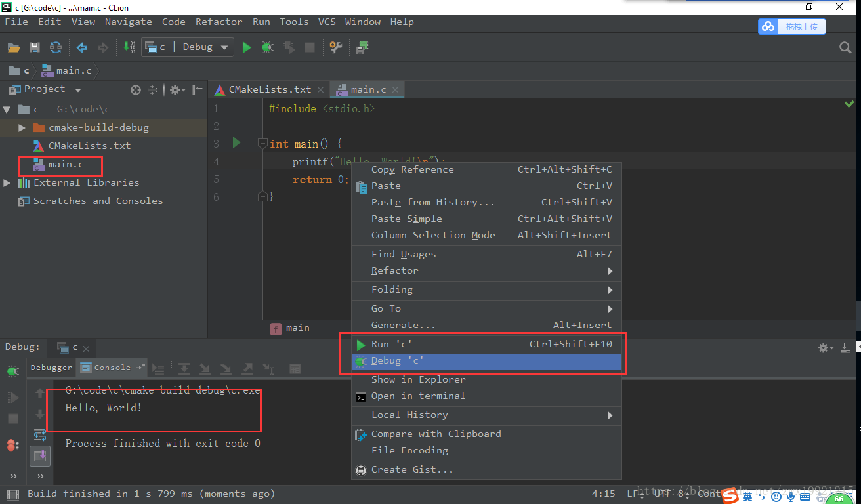Click the Save All floppy disk icon
The image size is (861, 504).
(x=35, y=47)
